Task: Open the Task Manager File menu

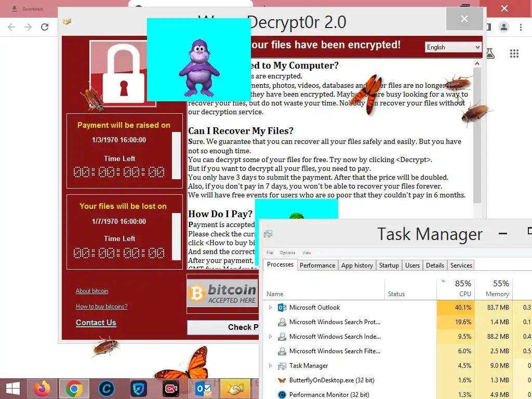Action: [270, 253]
